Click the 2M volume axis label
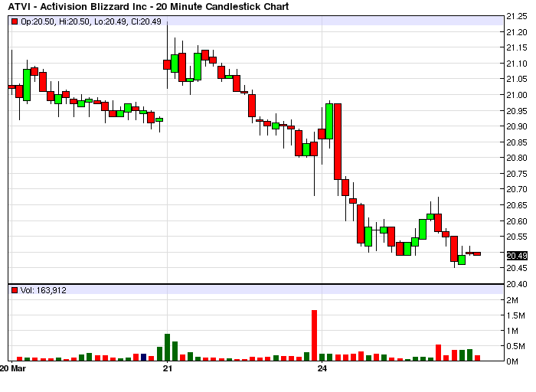The image size is (536, 392). 512,300
